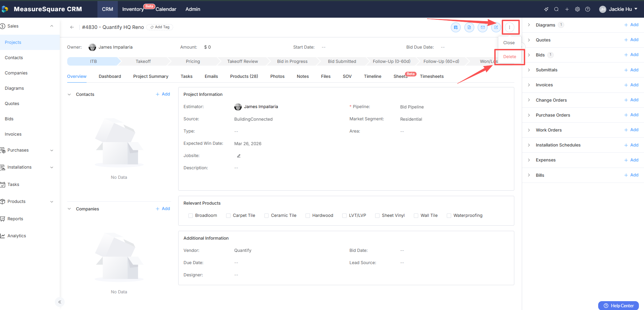This screenshot has height=310, width=644.
Task: Open the Help Center button
Action: [619, 306]
